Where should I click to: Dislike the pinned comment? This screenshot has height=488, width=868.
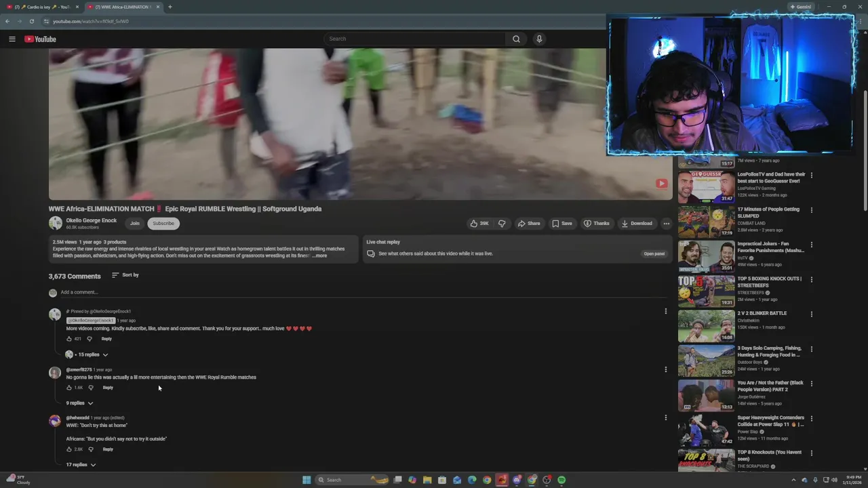[89, 339]
